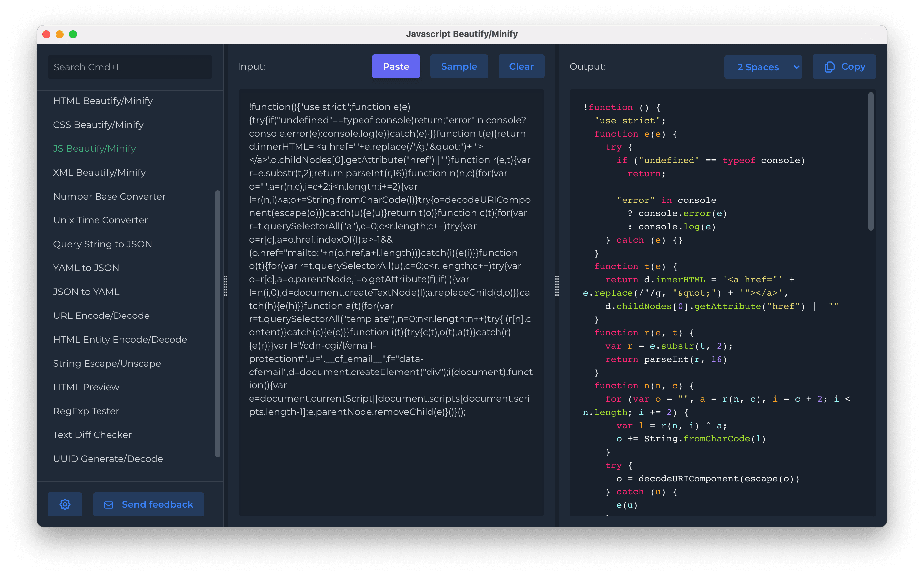Image resolution: width=924 pixels, height=576 pixels.
Task: Click the sidebar/input splitter handle
Action: point(225,286)
